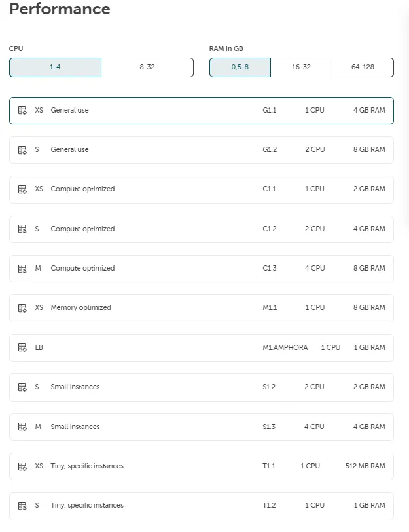Click the server icon for S1.2 Small instances
Image resolution: width=409 pixels, height=532 pixels.
point(22,387)
